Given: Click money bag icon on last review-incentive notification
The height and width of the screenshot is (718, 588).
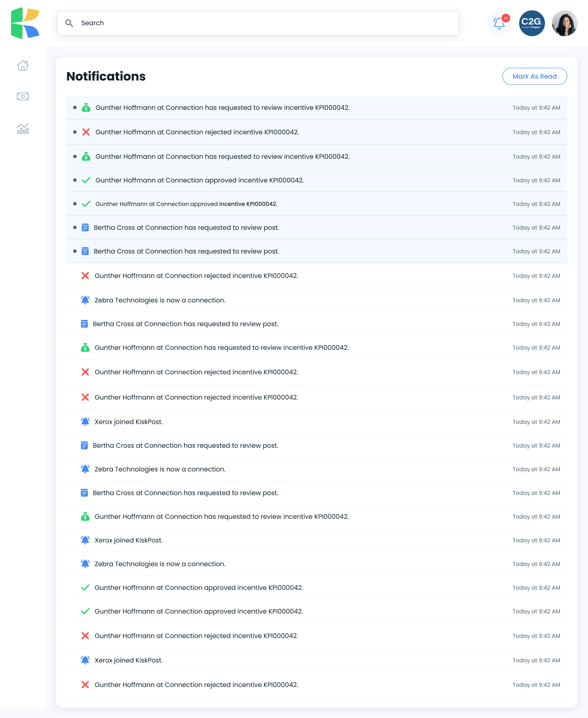Looking at the screenshot, I should [x=85, y=516].
